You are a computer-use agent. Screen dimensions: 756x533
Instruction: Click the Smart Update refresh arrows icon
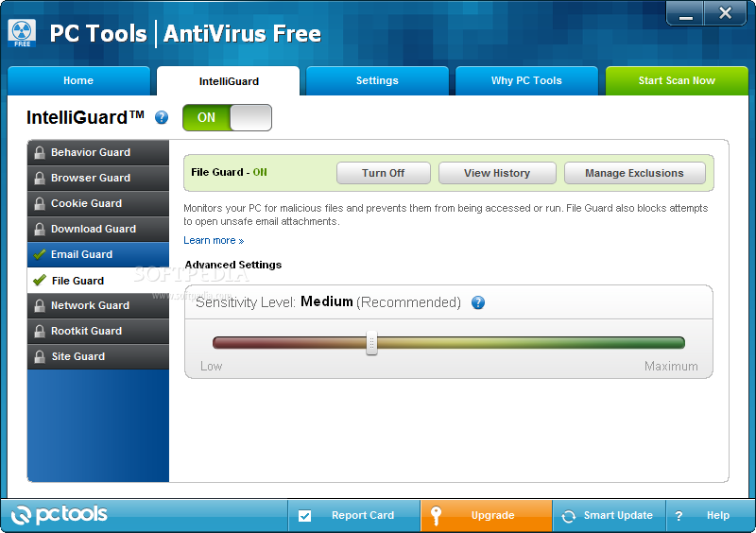[569, 516]
